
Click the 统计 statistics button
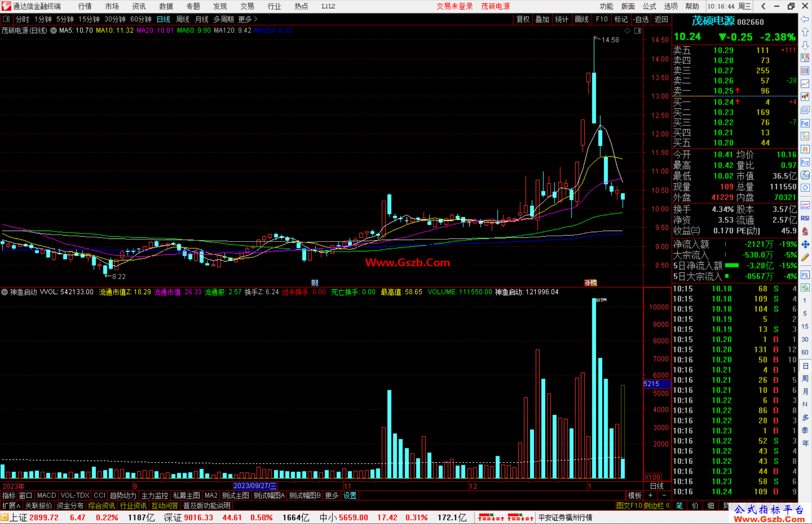[x=562, y=19]
